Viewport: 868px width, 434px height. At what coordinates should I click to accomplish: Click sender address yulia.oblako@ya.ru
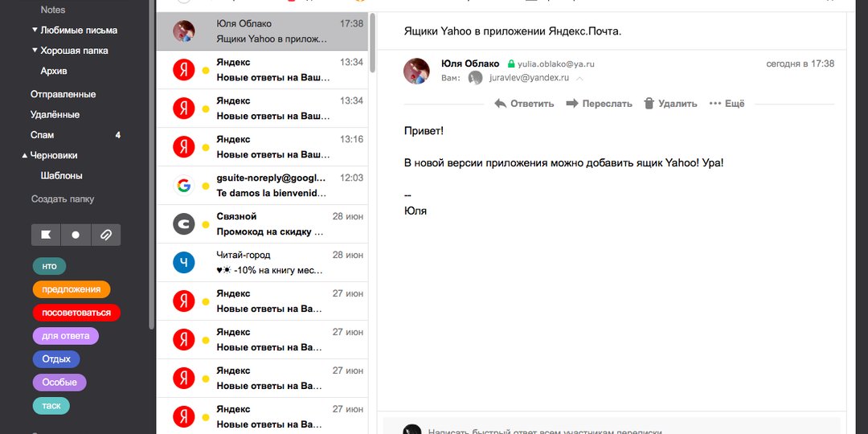[556, 64]
